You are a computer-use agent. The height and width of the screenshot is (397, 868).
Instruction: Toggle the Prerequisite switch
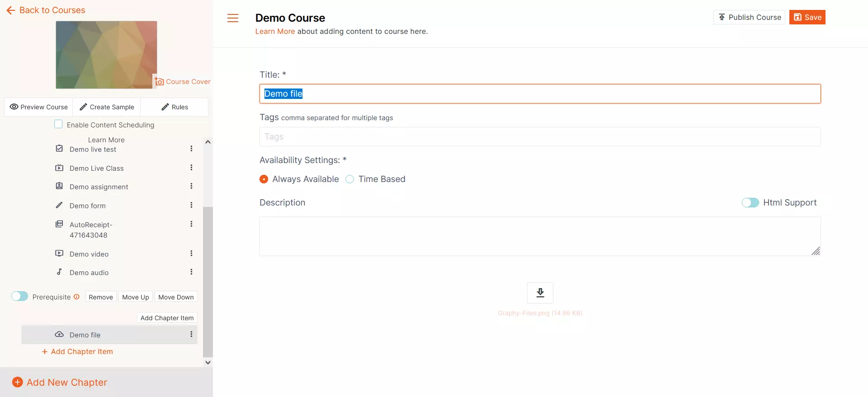19,296
